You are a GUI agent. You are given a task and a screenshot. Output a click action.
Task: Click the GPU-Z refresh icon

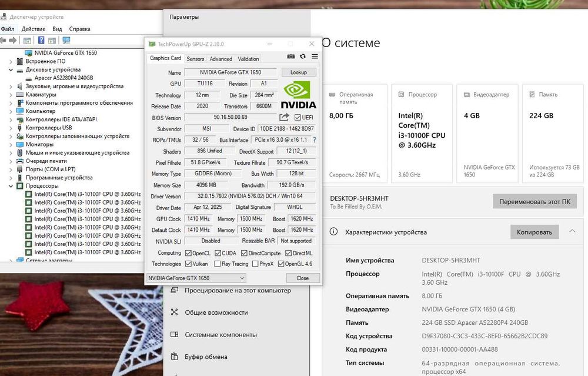tap(303, 56)
